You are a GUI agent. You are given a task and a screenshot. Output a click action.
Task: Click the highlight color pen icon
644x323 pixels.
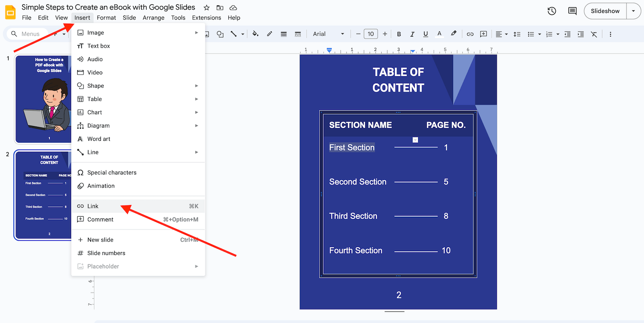[453, 34]
